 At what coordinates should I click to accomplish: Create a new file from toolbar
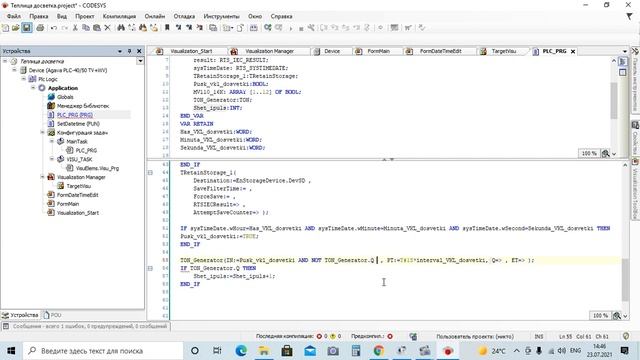pyautogui.click(x=6, y=28)
